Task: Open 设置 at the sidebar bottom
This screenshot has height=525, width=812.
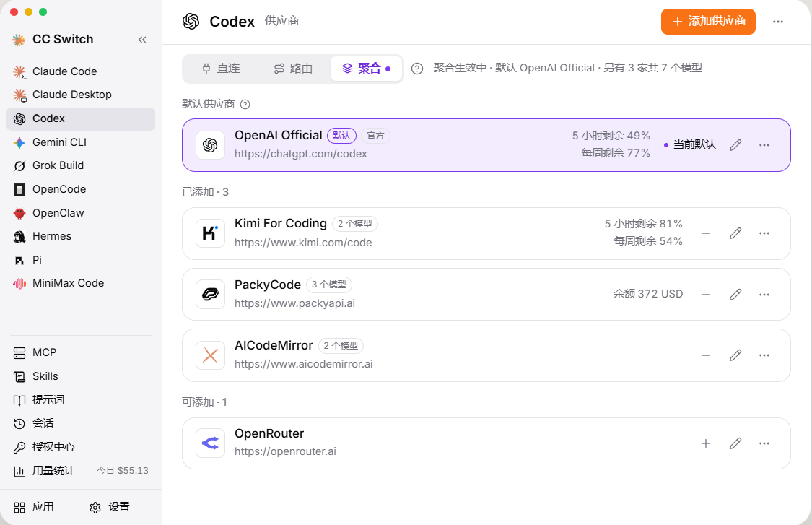Action: (110, 508)
